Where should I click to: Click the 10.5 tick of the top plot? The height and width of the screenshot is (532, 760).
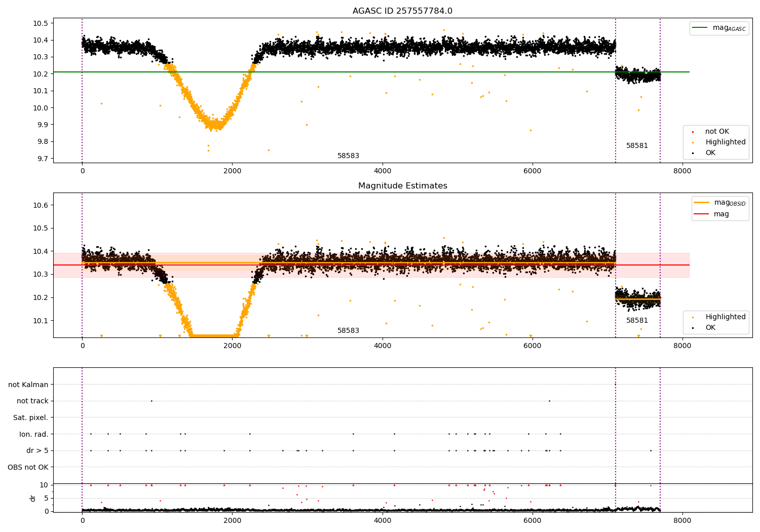(41, 23)
